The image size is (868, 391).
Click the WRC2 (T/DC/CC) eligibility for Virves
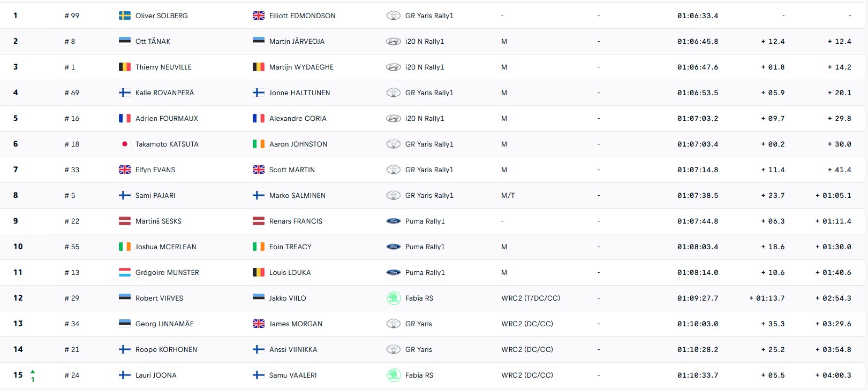point(531,298)
